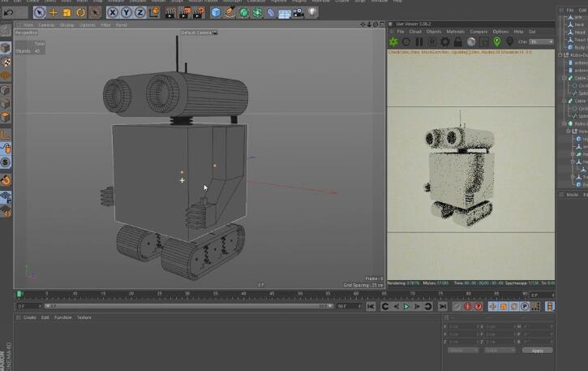This screenshot has width=588, height=371.
Task: Click the start frame 0 F field
Action: coord(28,306)
